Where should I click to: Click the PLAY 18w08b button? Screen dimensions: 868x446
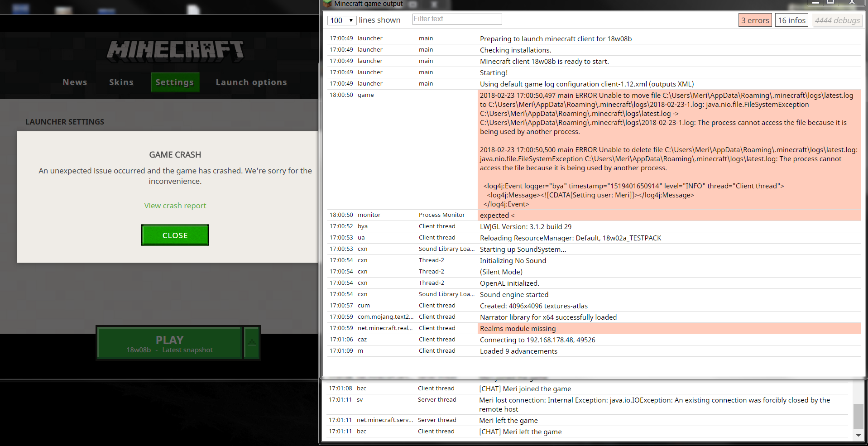pyautogui.click(x=170, y=343)
